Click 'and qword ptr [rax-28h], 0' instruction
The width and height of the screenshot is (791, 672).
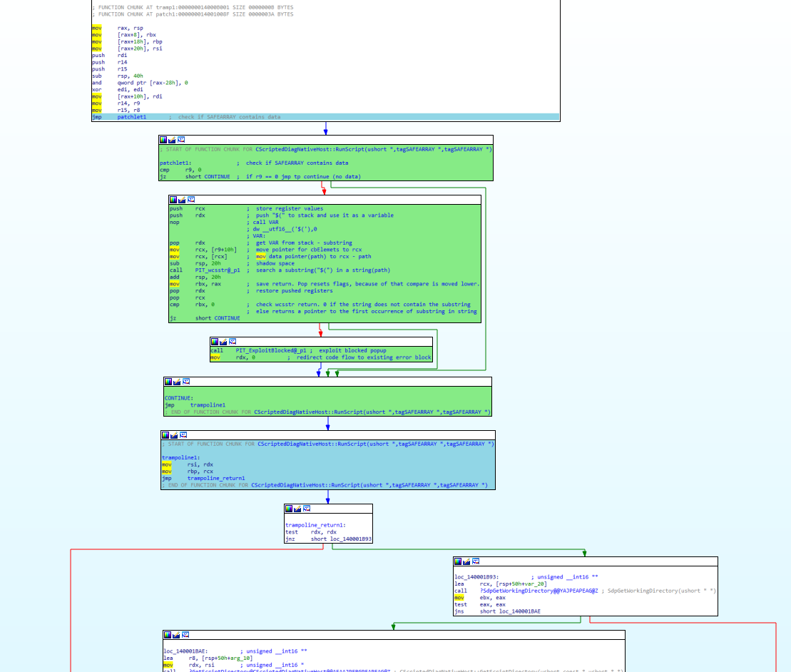tap(141, 83)
